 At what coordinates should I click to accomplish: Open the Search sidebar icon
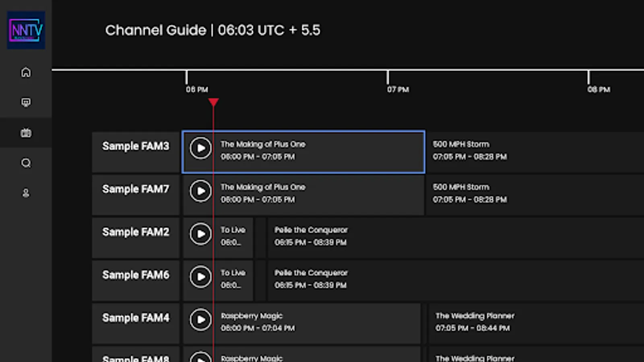click(x=26, y=163)
